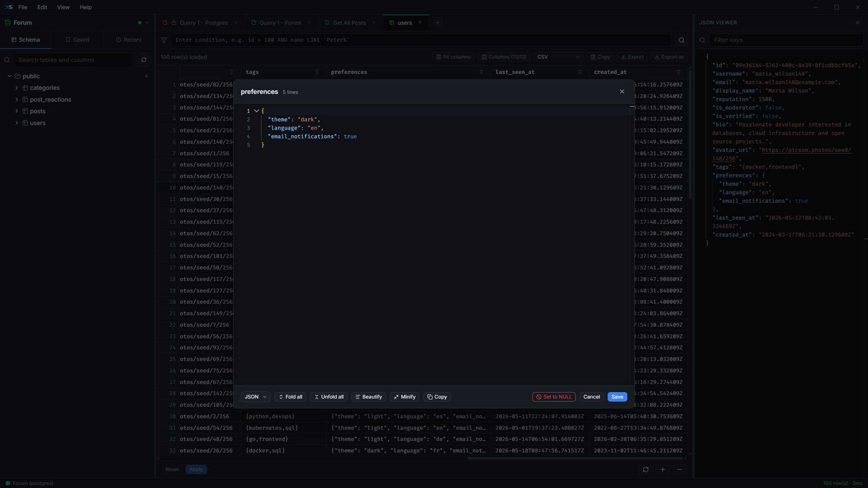Click the grid horizontal scrollbar
Image resolution: width=868 pixels, height=488 pixels.
tap(575, 458)
